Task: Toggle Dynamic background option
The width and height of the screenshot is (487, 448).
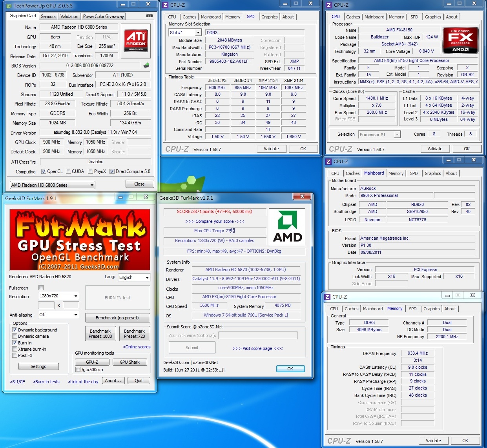Action: (15, 330)
